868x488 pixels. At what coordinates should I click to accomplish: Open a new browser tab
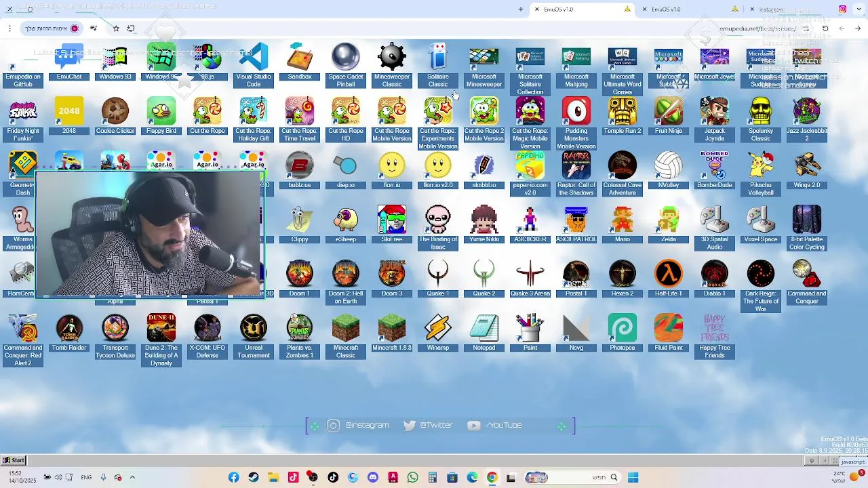click(x=521, y=9)
